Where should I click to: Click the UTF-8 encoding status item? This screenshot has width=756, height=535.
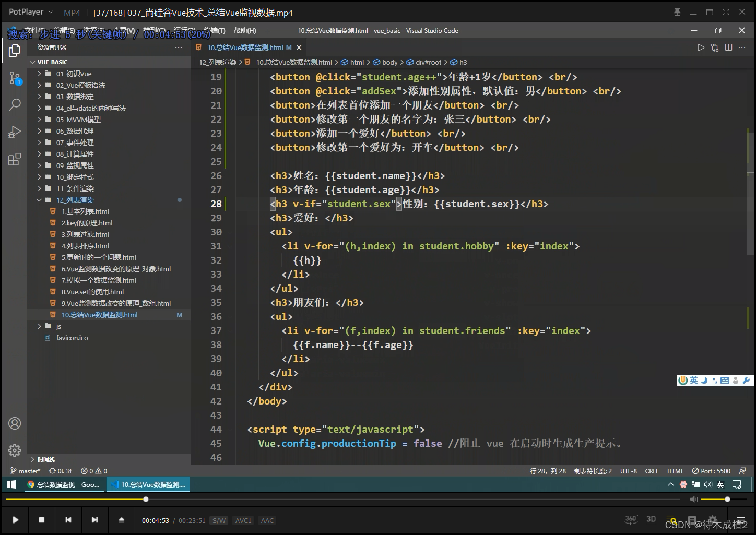pos(629,471)
